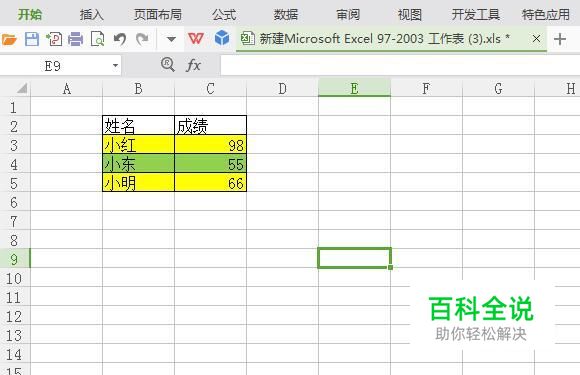The height and width of the screenshot is (375, 580).
Task: Select row 6 header
Action: pyautogui.click(x=15, y=202)
